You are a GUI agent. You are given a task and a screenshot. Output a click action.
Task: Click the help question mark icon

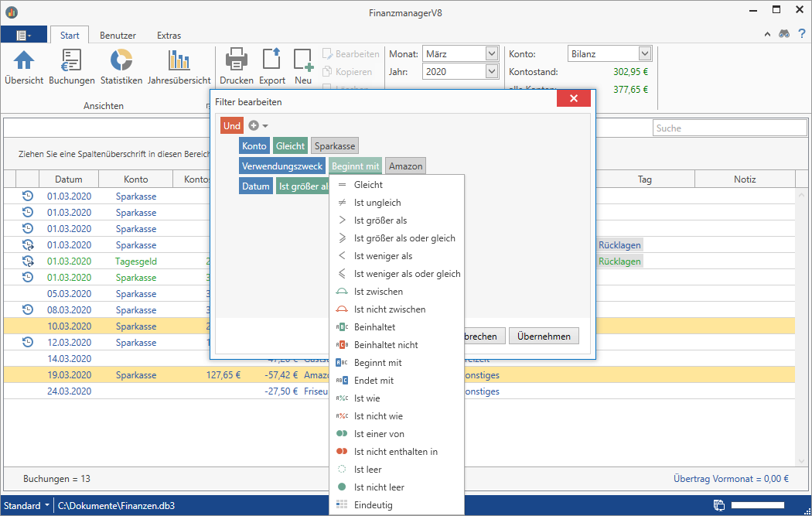pos(802,34)
